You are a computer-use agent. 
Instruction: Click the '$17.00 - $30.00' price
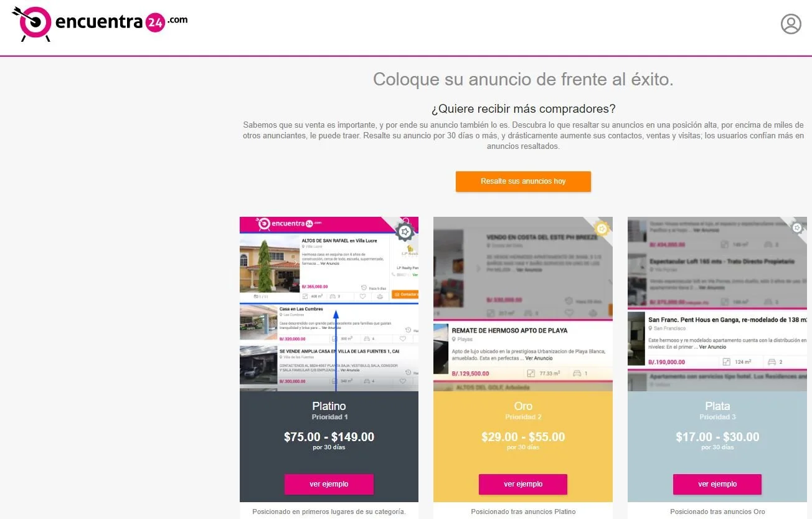[x=717, y=437]
